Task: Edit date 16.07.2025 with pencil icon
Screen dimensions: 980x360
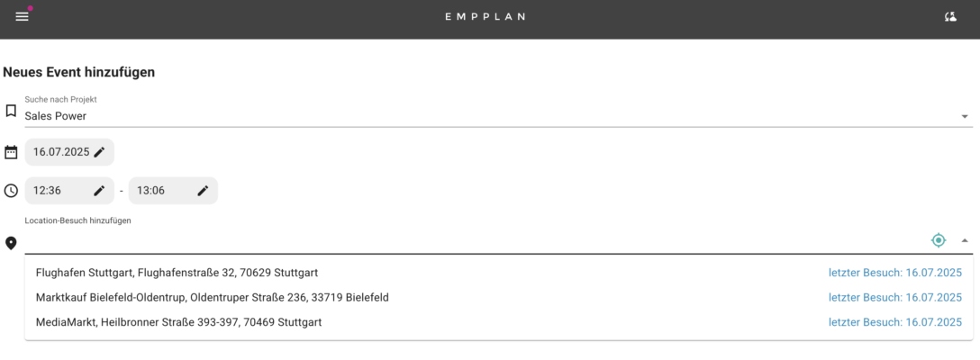Action: pyautogui.click(x=99, y=152)
